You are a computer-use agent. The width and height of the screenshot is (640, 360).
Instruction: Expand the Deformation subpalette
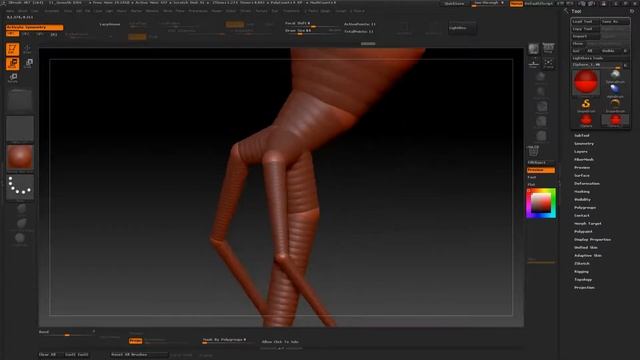point(587,184)
